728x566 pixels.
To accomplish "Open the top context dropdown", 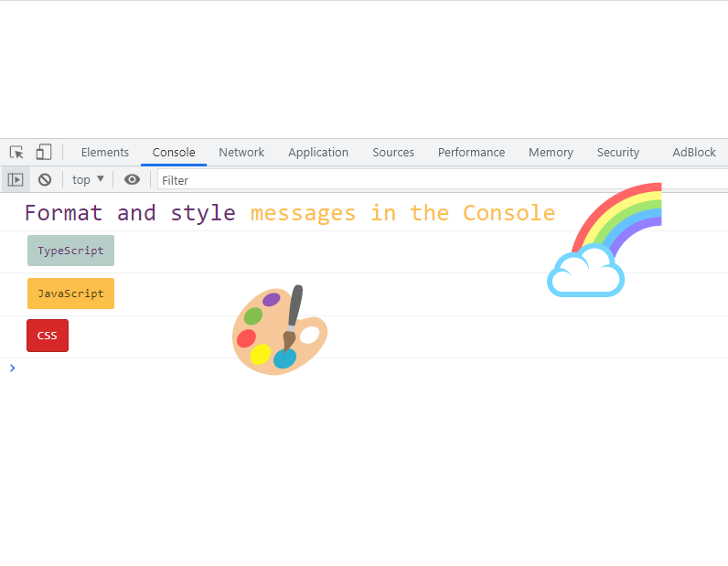I will (88, 180).
